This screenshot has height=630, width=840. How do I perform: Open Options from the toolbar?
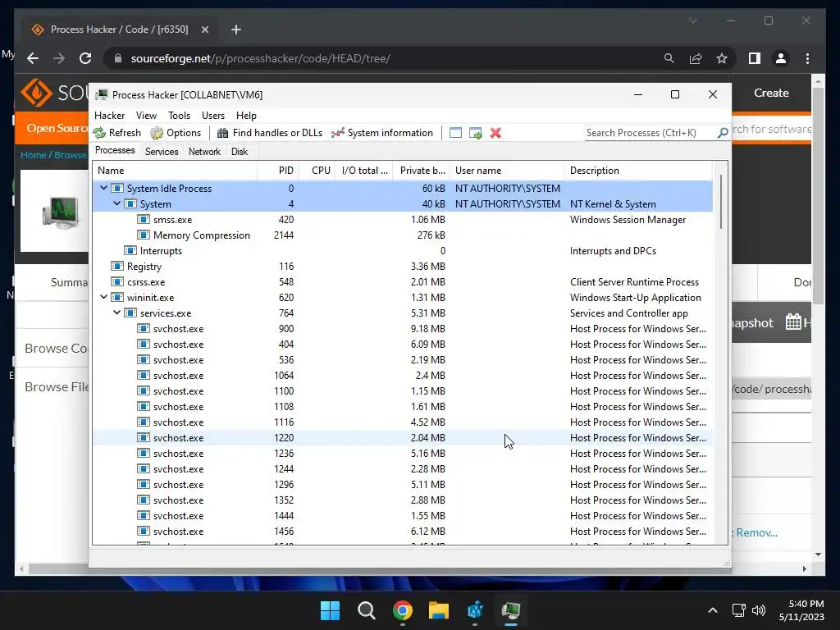click(x=176, y=133)
